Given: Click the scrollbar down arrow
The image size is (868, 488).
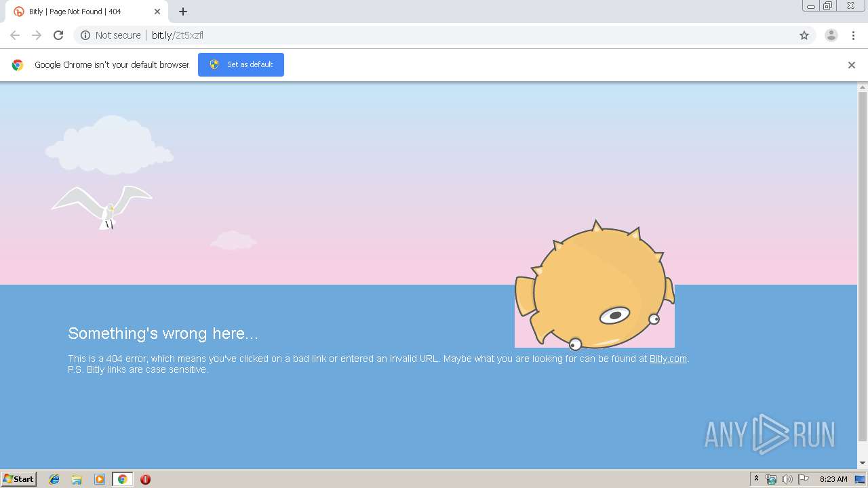Looking at the screenshot, I should [863, 463].
